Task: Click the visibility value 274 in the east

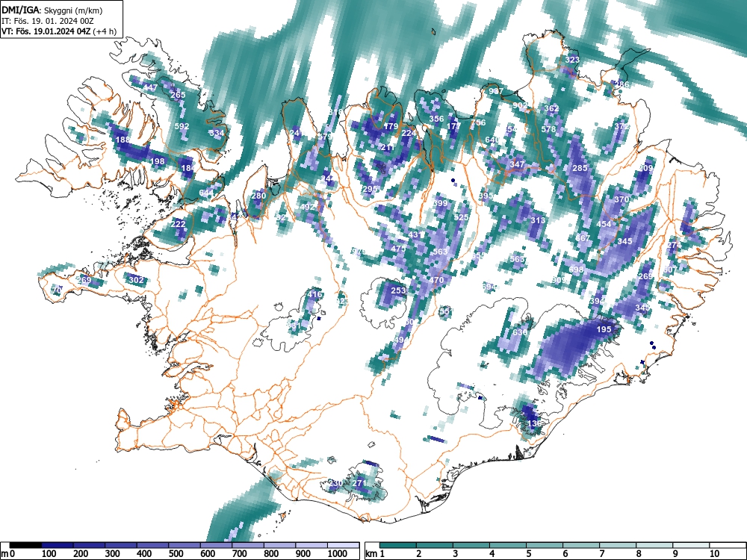Action: (674, 245)
